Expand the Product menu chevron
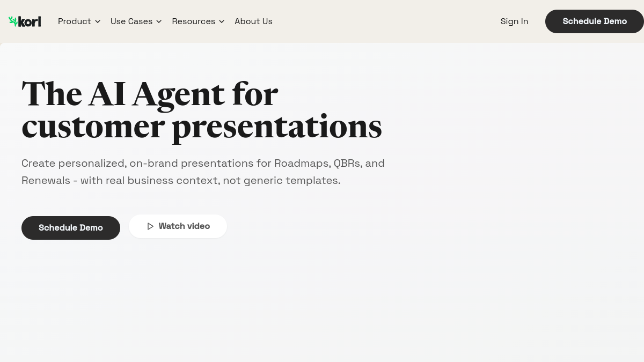This screenshot has height=362, width=644. [x=98, y=21]
